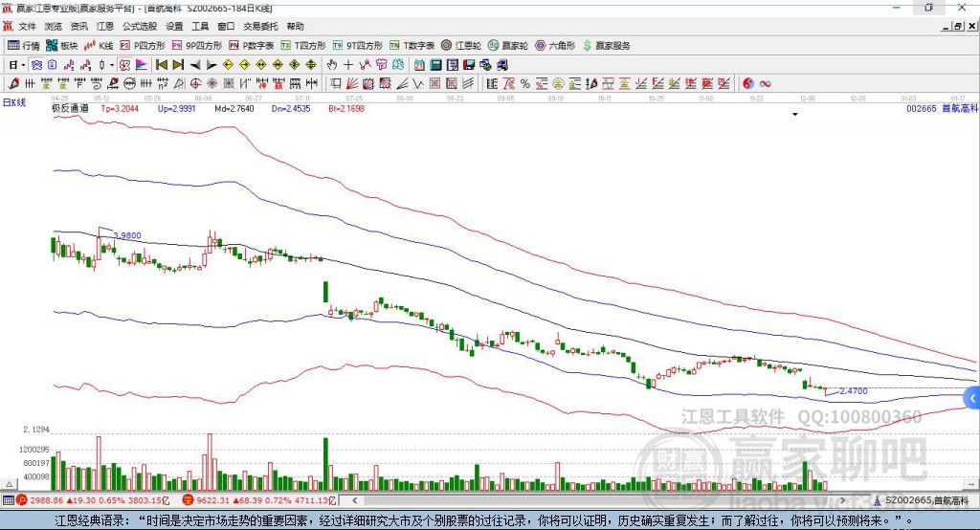Open the blue side panel chevron tab
The image size is (980, 530).
[x=972, y=398]
